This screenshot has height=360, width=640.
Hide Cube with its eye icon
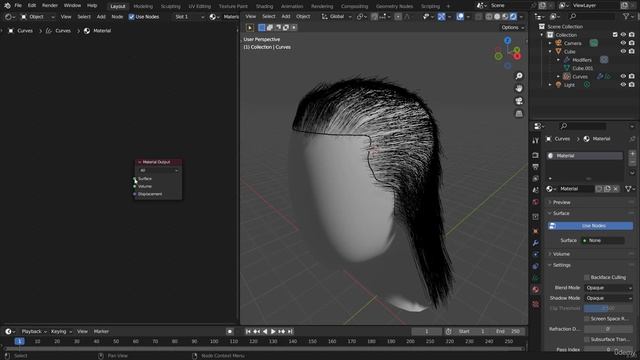623,51
